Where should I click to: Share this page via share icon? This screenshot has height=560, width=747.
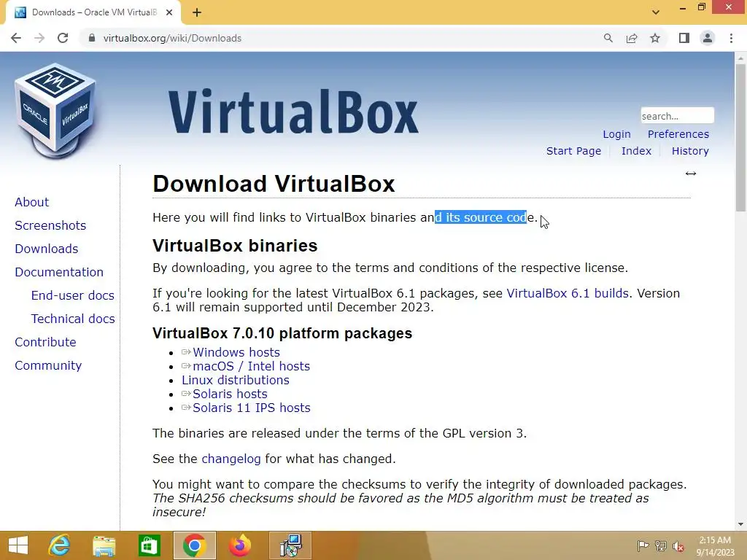[x=632, y=38]
